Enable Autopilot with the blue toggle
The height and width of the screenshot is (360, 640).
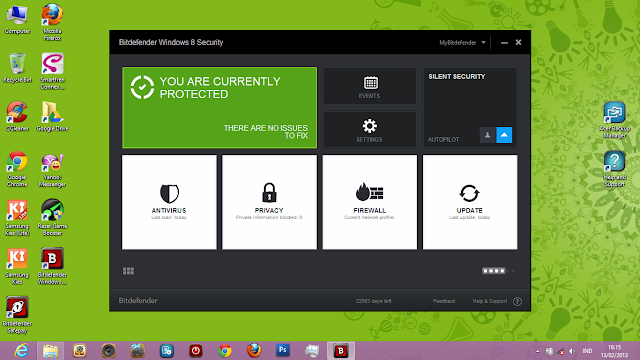tap(504, 135)
